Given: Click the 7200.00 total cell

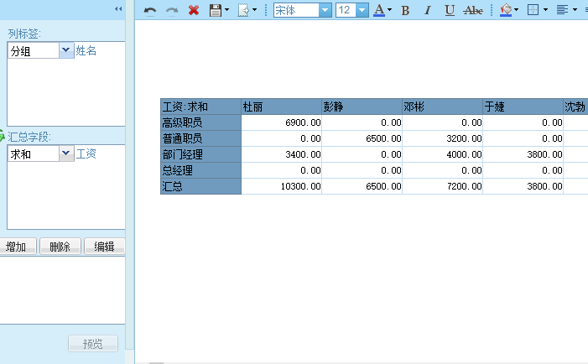Looking at the screenshot, I should [x=443, y=186].
